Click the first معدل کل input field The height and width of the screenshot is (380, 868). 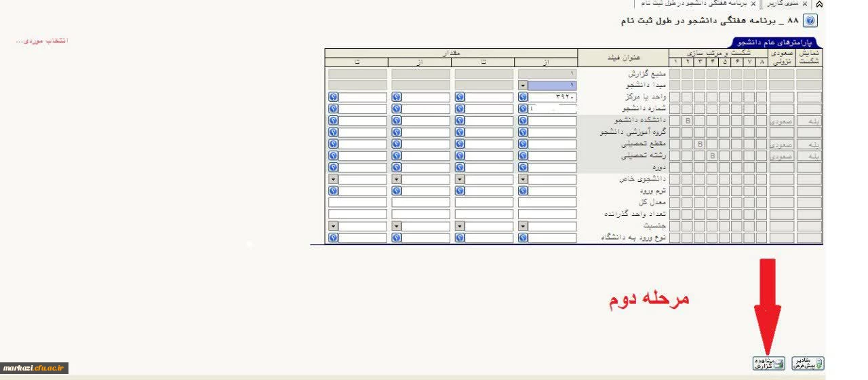(x=548, y=203)
